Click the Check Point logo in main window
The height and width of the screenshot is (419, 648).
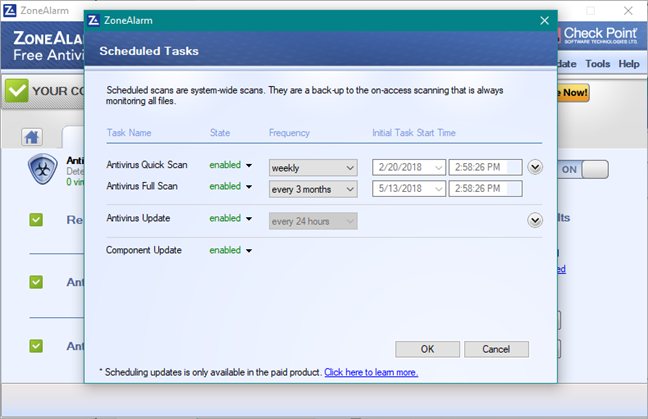pyautogui.click(x=598, y=36)
